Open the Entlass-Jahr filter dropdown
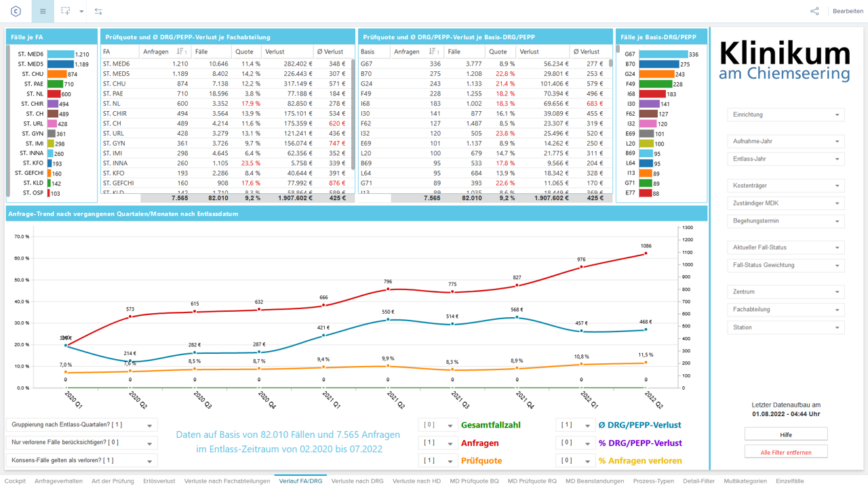The width and height of the screenshot is (868, 488). [x=786, y=159]
